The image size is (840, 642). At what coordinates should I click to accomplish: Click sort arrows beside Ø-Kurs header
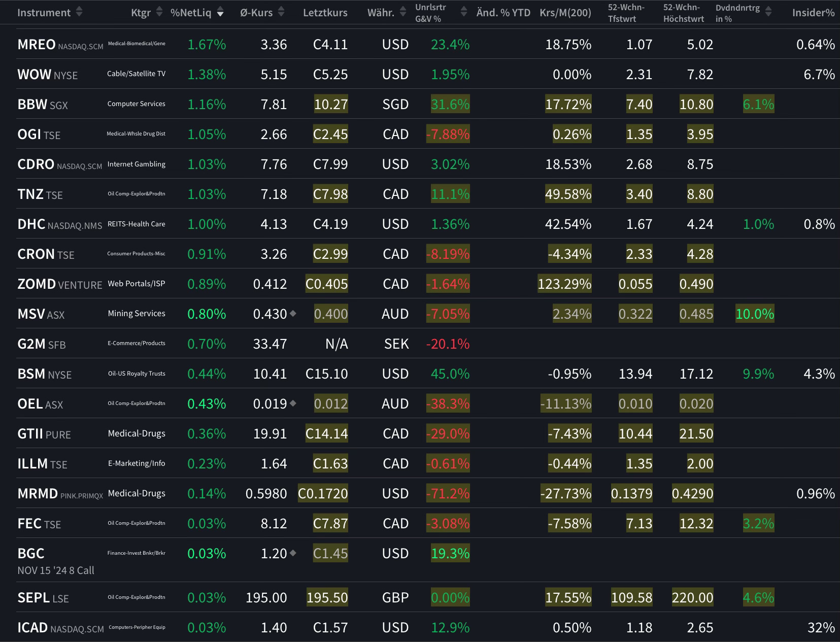click(282, 12)
